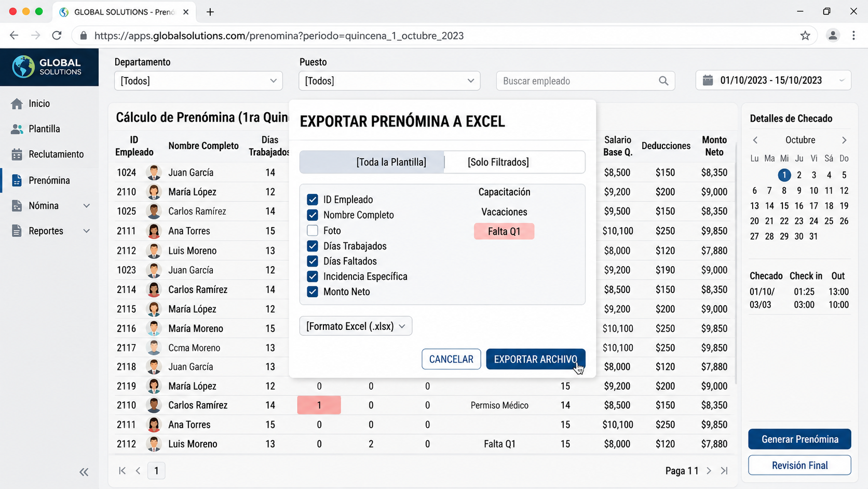The image size is (868, 489).
Task: Click the CANCELAR button
Action: pyautogui.click(x=451, y=359)
